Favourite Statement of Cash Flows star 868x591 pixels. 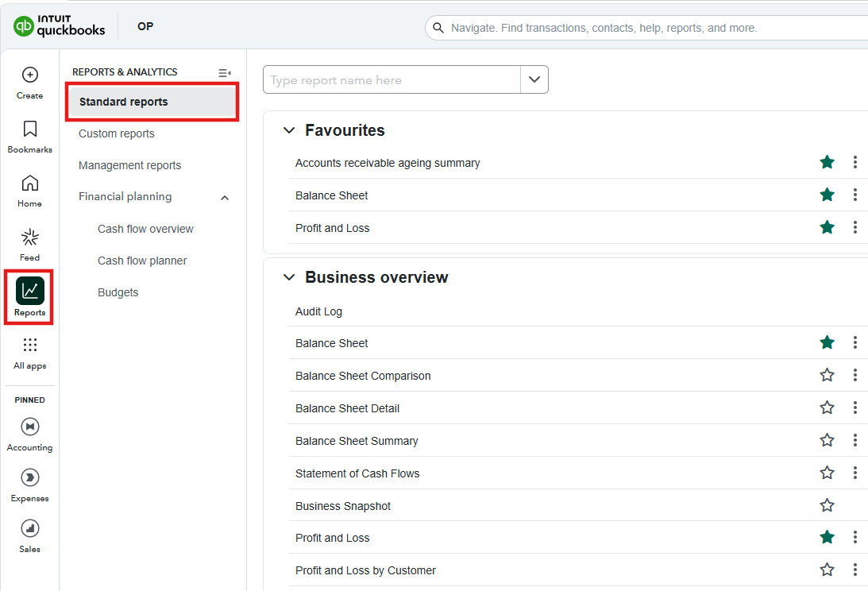click(x=827, y=473)
